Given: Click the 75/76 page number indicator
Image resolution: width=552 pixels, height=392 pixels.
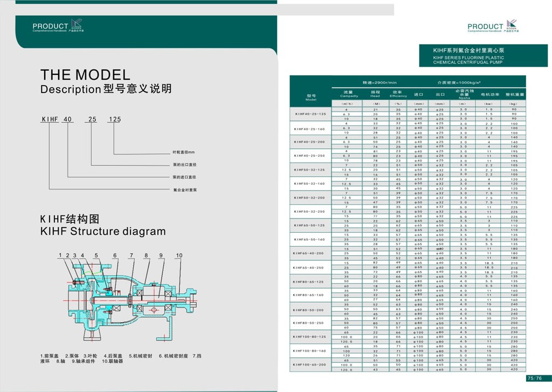Looking at the screenshot, I should pyautogui.click(x=534, y=378).
